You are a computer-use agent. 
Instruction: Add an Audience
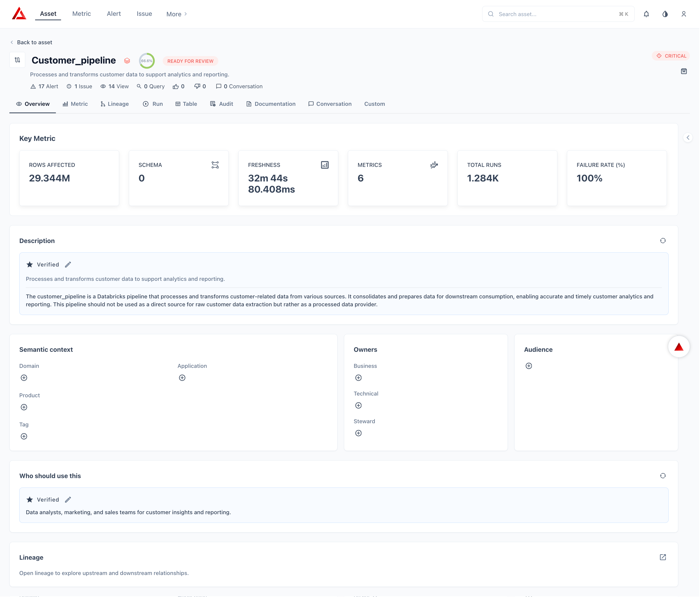529,366
